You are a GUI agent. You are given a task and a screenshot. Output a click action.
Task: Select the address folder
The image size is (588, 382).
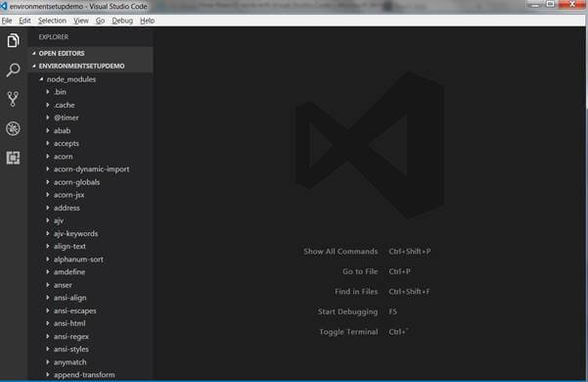tap(67, 208)
